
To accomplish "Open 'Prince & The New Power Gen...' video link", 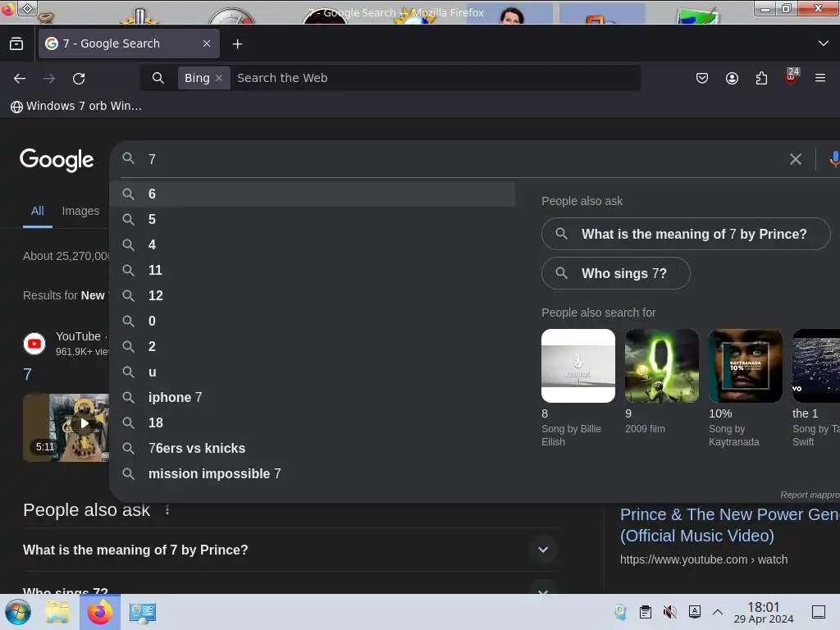I will tap(729, 525).
